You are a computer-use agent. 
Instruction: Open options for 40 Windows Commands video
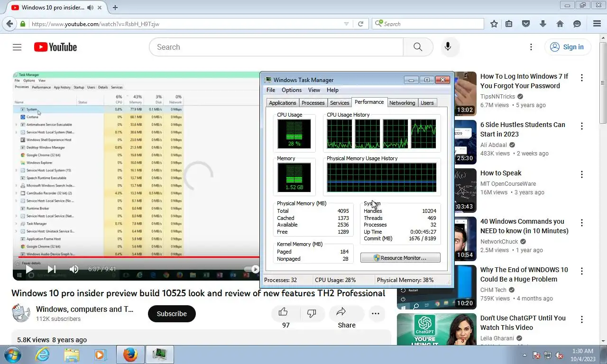[x=582, y=222]
